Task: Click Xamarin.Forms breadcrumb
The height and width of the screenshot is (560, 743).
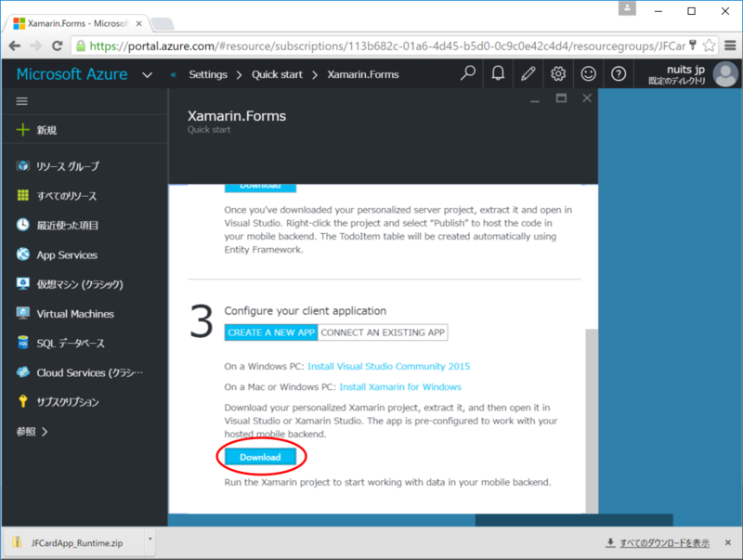Action: [363, 74]
